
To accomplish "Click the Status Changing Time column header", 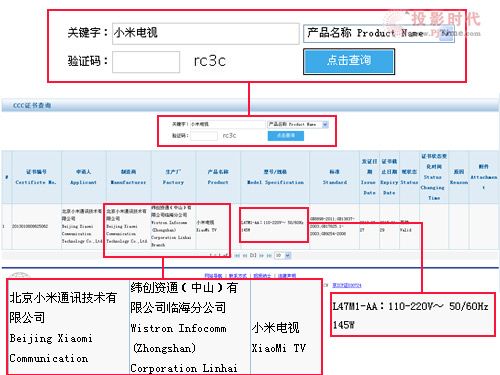I will point(434,177).
